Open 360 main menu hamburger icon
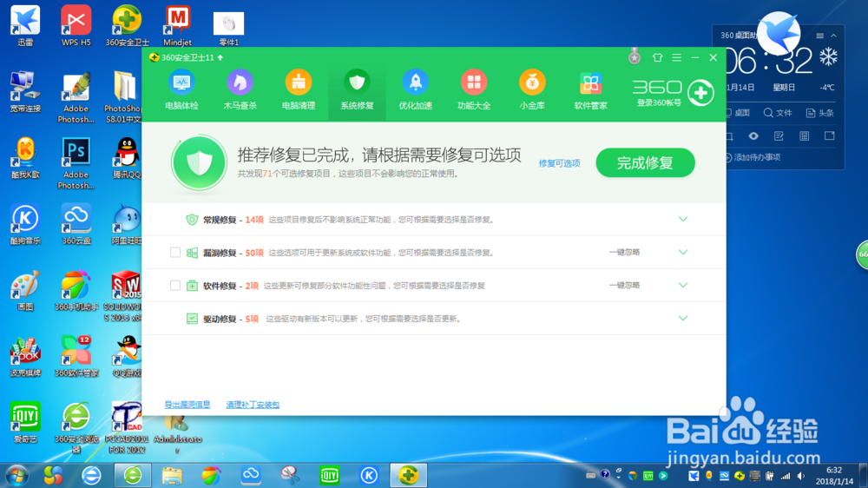 click(x=676, y=57)
